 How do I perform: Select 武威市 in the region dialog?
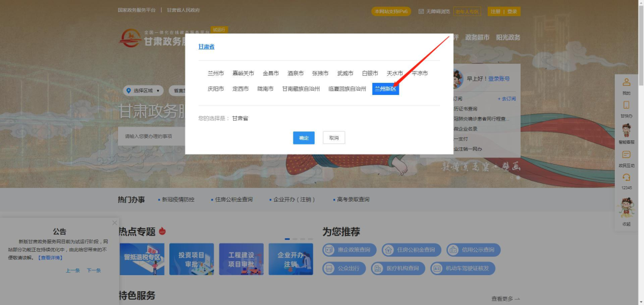[x=345, y=73]
